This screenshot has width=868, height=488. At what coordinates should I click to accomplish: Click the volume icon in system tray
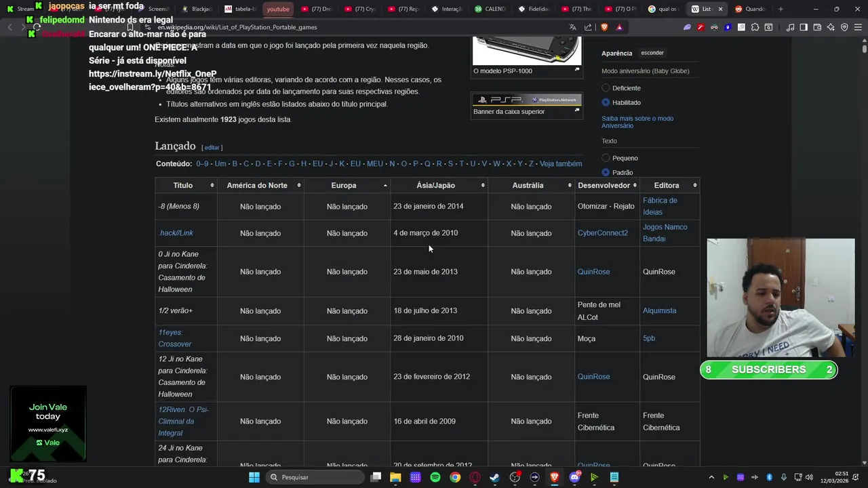click(809, 477)
